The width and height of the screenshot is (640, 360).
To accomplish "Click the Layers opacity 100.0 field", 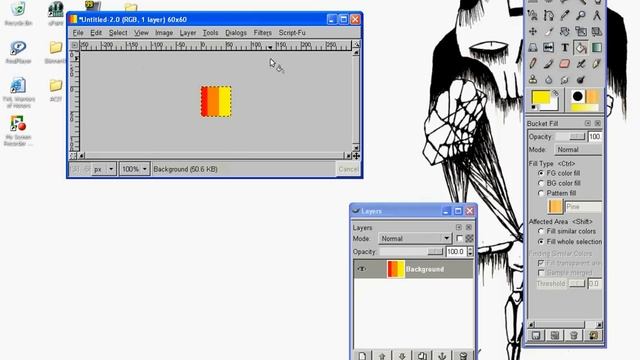I will [x=456, y=252].
